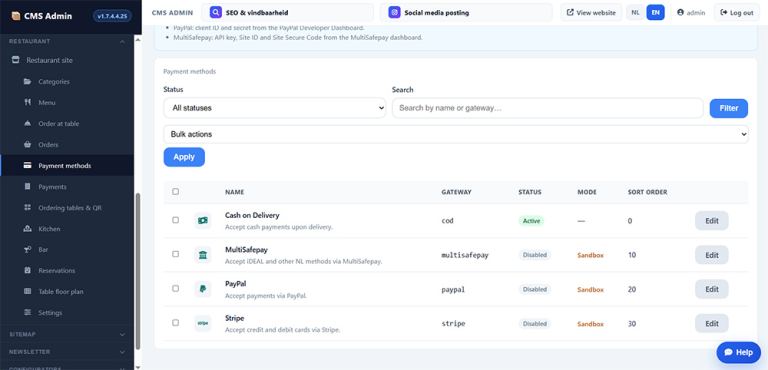Click the Ordering tables & QR icon
Screen dimensions: 768x370
(27, 208)
